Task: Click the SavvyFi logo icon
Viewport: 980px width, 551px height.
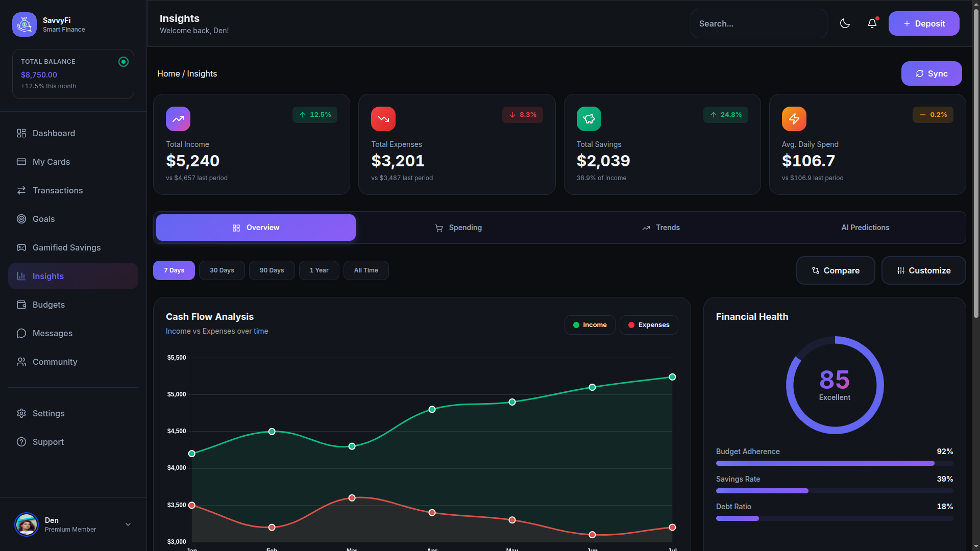Action: pos(24,24)
